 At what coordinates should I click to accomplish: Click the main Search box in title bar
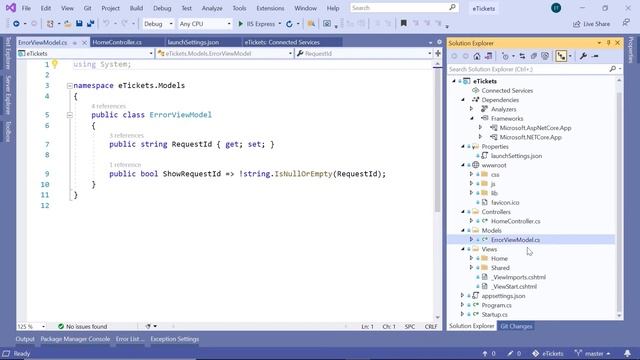(x=404, y=8)
